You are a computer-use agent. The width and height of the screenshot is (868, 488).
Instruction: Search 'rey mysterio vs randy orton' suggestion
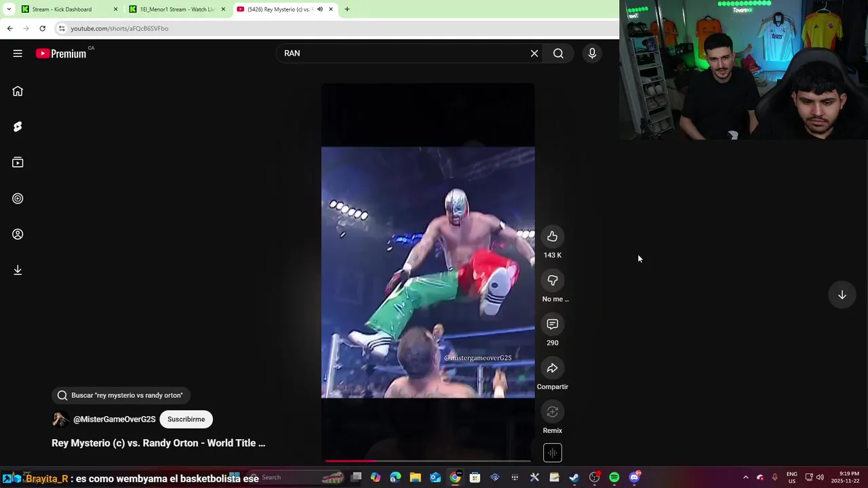[x=121, y=395]
